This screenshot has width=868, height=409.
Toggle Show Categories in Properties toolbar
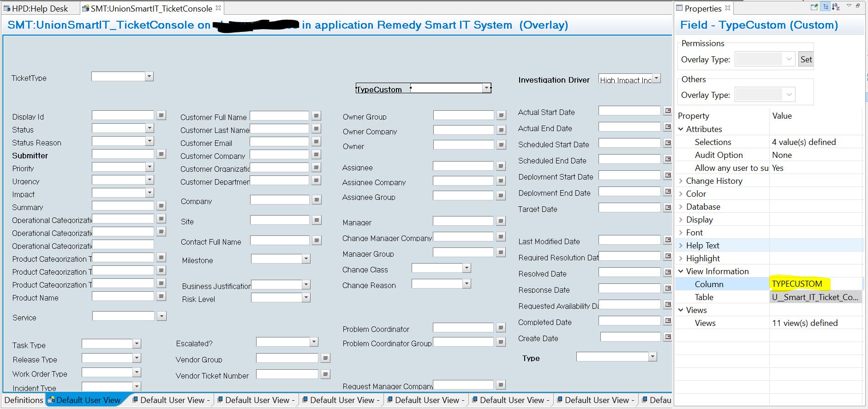(826, 7)
